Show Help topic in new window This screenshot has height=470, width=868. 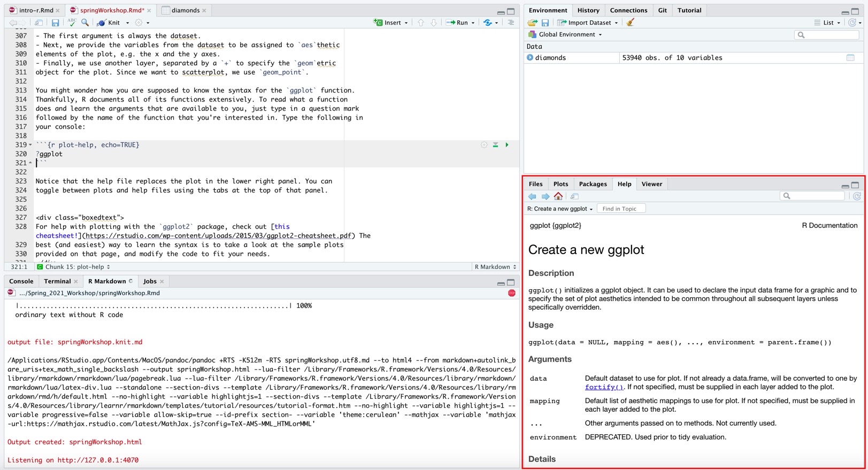574,196
